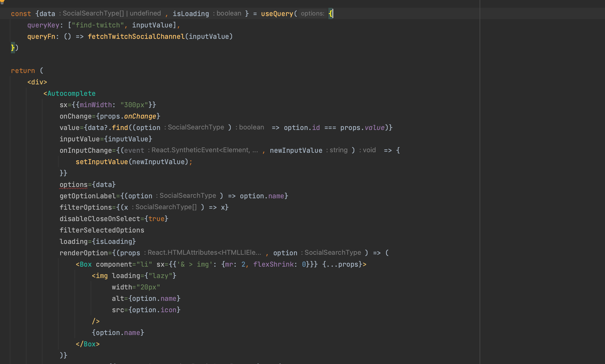The height and width of the screenshot is (364, 605).
Task: Click the "find-twitch" string in queryKey
Action: [98, 25]
